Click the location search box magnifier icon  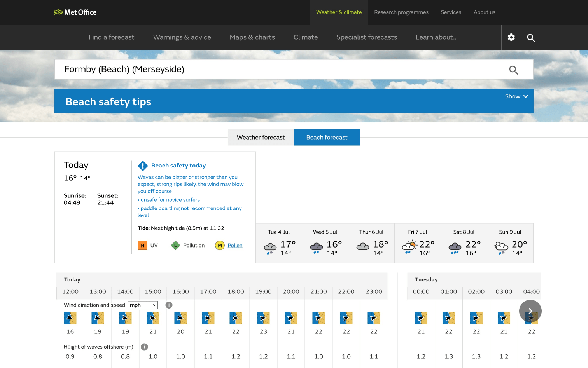point(513,70)
